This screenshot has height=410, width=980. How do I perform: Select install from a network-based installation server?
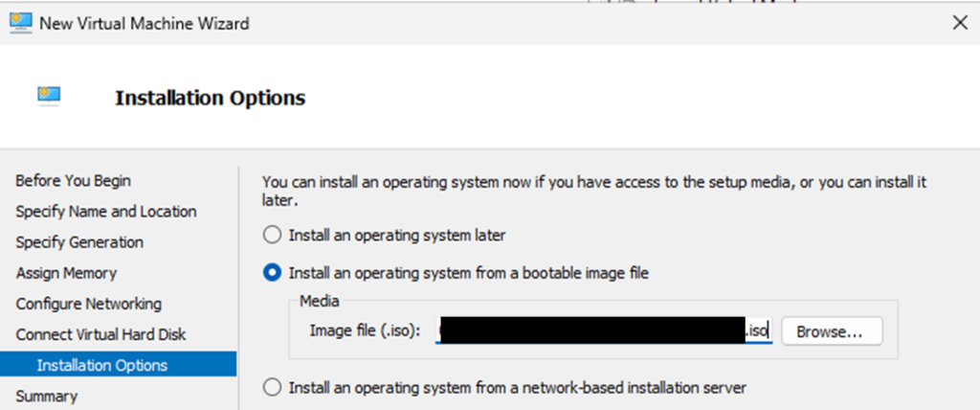[x=273, y=388]
